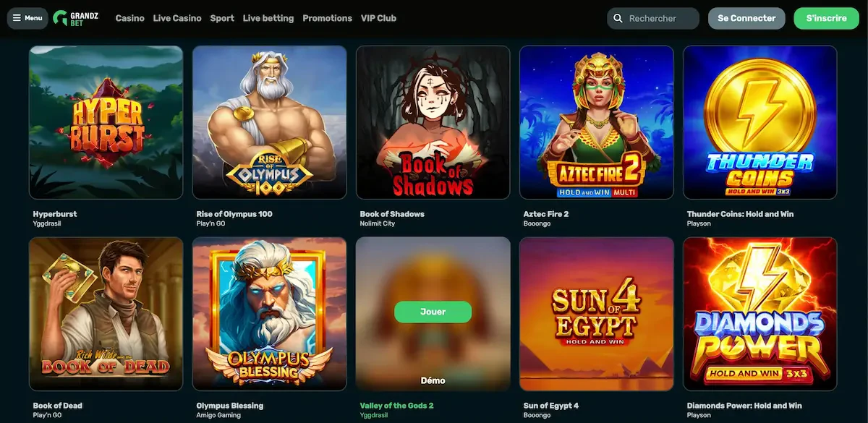The width and height of the screenshot is (868, 423).
Task: Open the Thunder Coins game thumbnail
Action: coord(760,123)
